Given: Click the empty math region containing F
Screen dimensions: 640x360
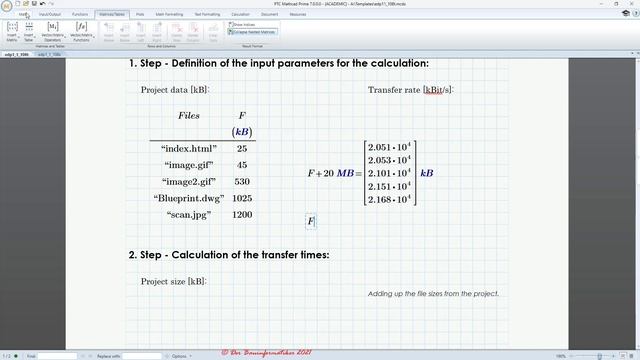Looking at the screenshot, I should pos(311,221).
